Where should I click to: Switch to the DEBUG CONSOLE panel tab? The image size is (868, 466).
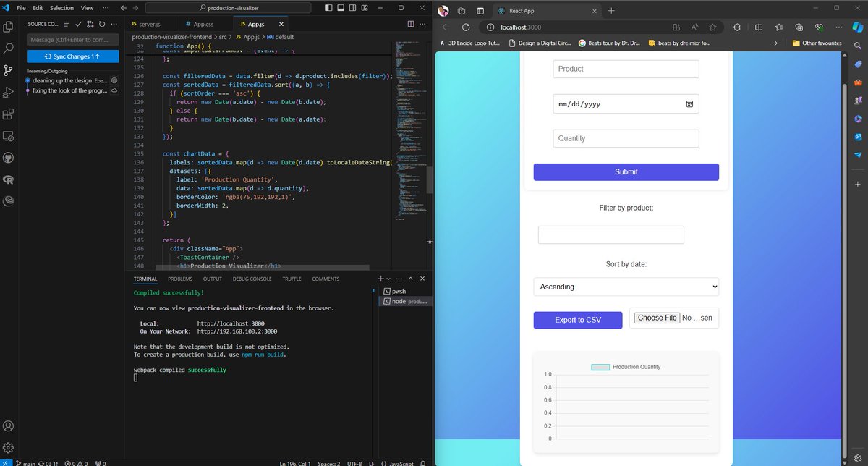tap(252, 279)
